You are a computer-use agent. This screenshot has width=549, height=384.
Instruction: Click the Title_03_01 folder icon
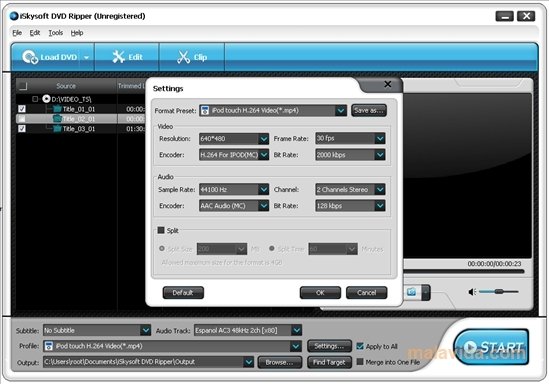57,128
